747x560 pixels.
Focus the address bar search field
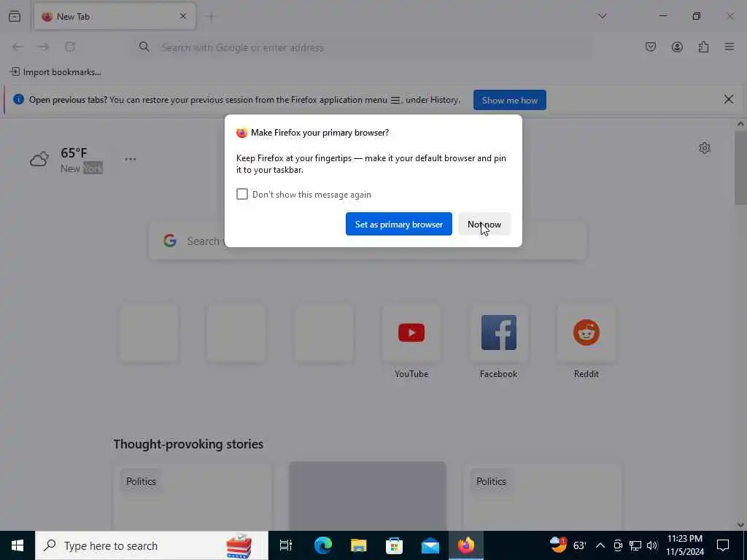[362, 47]
